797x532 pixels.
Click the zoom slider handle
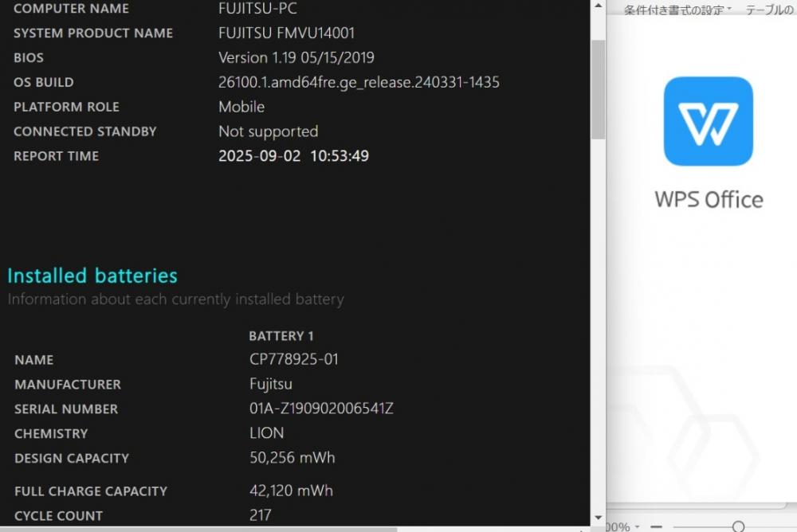(x=739, y=526)
